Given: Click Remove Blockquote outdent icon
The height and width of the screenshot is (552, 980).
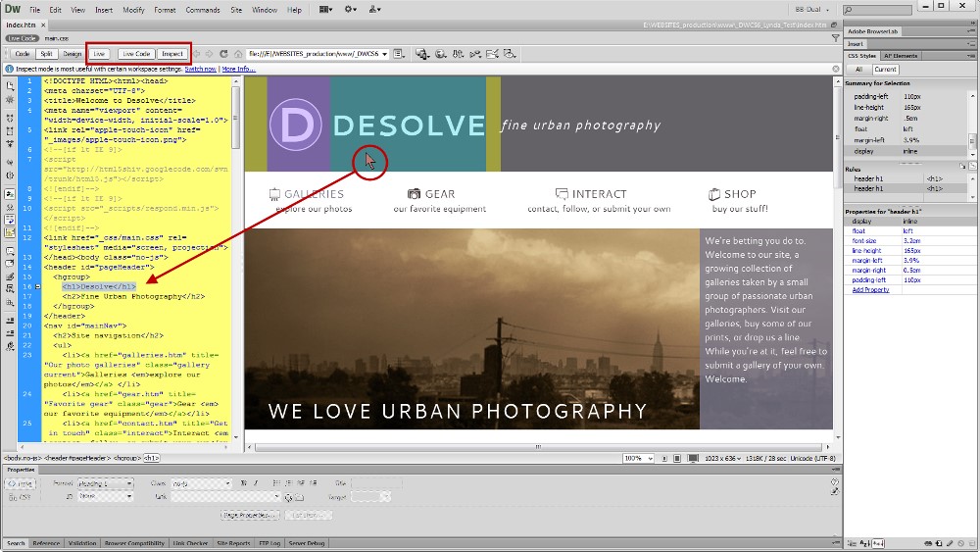Looking at the screenshot, I should pyautogui.click(x=302, y=483).
